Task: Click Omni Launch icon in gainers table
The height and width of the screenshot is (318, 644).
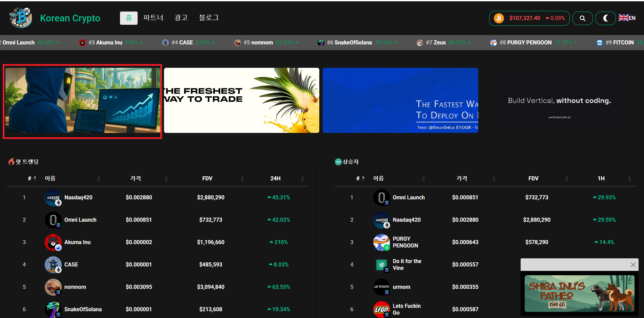Action: click(382, 198)
